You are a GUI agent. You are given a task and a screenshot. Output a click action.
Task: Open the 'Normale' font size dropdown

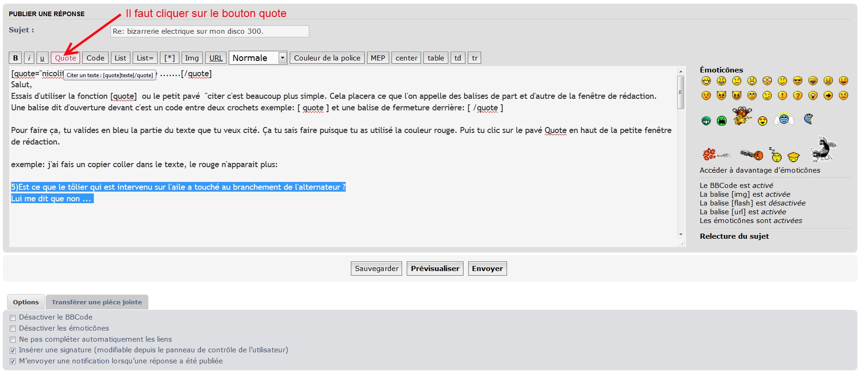point(258,58)
